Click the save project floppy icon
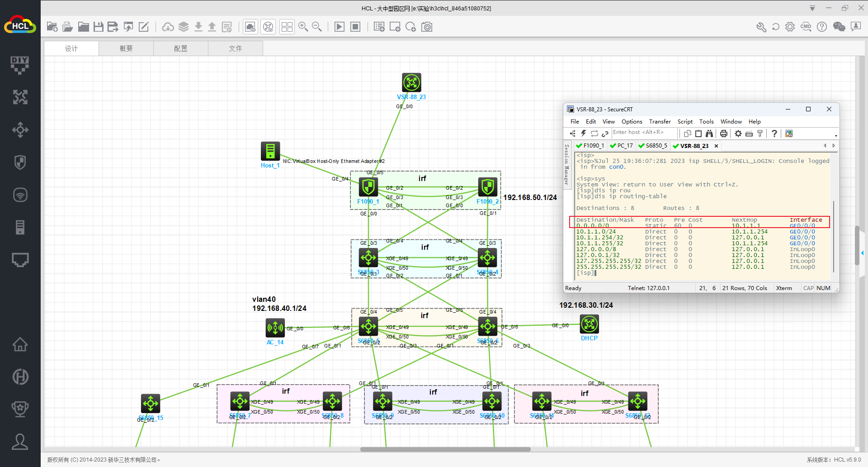The height and width of the screenshot is (467, 868). click(x=98, y=27)
